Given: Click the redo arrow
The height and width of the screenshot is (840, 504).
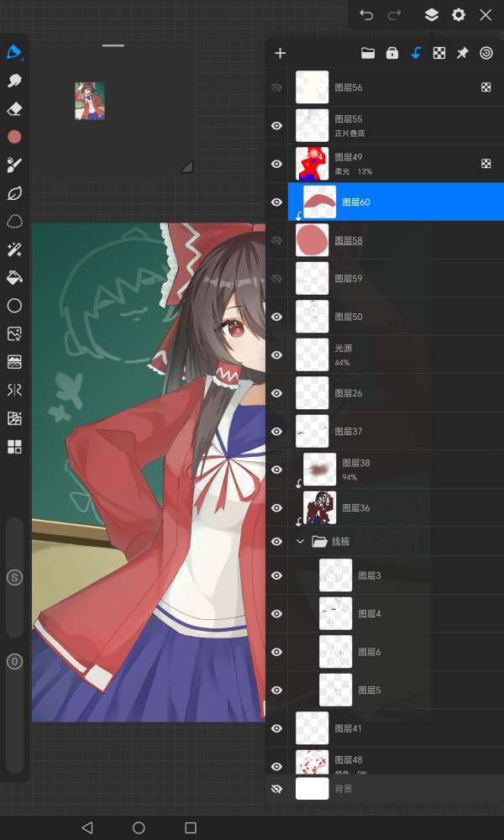Looking at the screenshot, I should (x=394, y=15).
